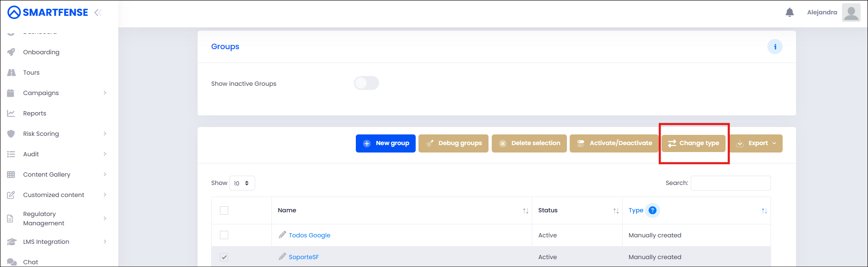The height and width of the screenshot is (267, 868).
Task: Open Alejandra's user avatar
Action: pyautogui.click(x=851, y=13)
